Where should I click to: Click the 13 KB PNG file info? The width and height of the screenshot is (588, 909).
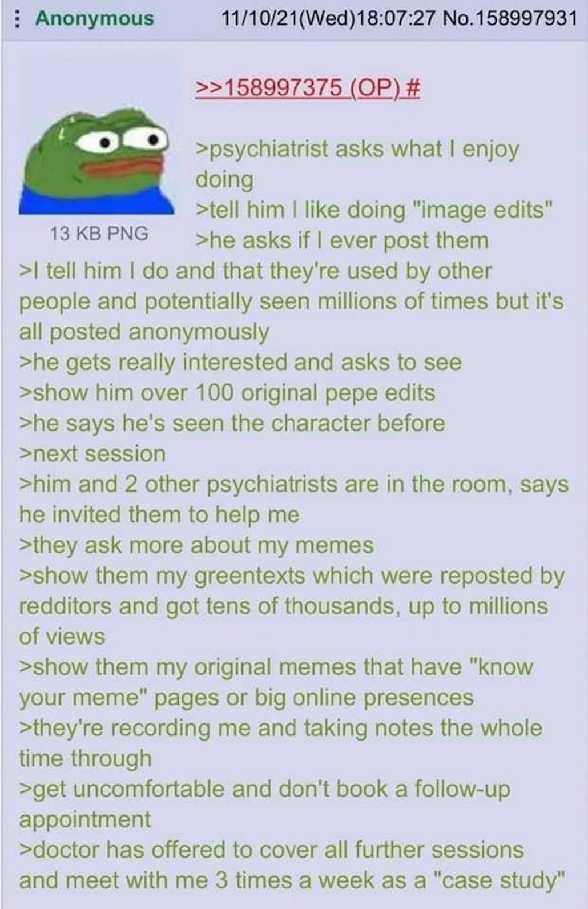click(99, 233)
